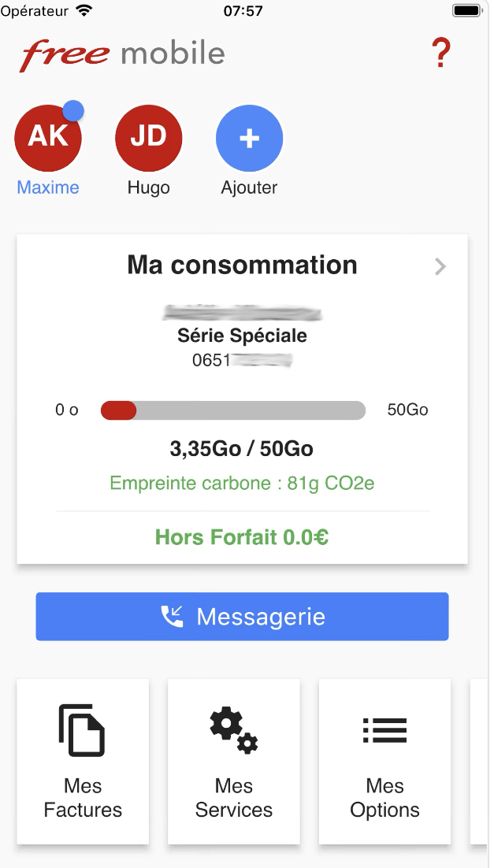Tap the battery icon in status bar
The width and height of the screenshot is (494, 868).
click(467, 11)
